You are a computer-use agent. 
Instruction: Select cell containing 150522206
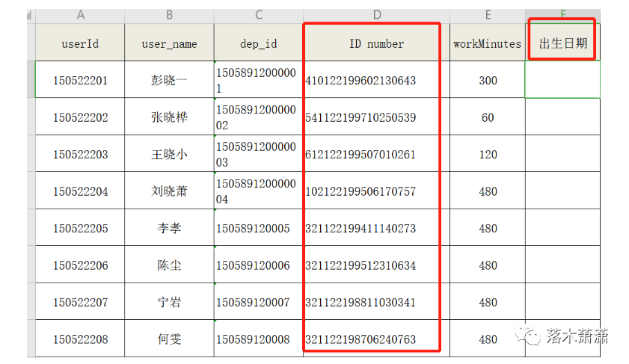point(80,265)
